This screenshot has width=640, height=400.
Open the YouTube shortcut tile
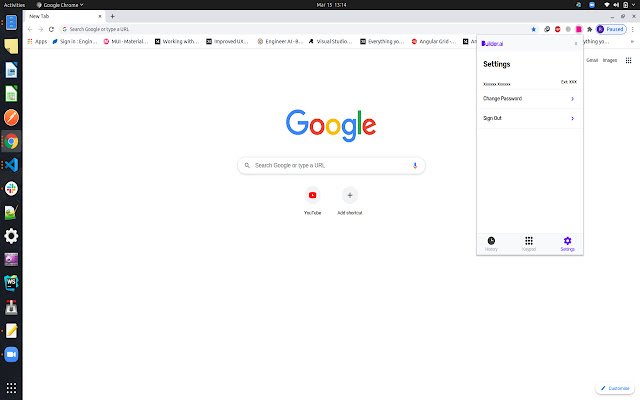[312, 200]
